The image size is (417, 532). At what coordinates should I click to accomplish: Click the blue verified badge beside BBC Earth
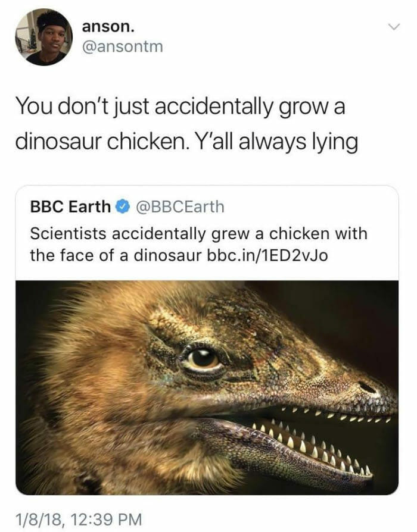pos(122,207)
